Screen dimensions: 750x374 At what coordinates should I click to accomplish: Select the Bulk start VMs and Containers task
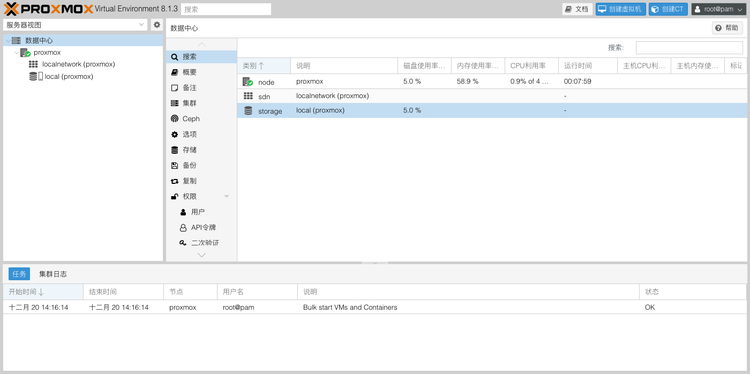[375, 307]
